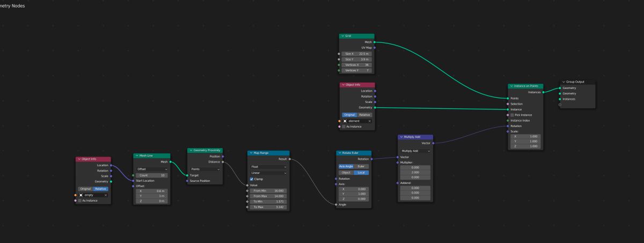Click Multiply Add's Vector output socket
The width and height of the screenshot is (644, 243).
pos(433,143)
